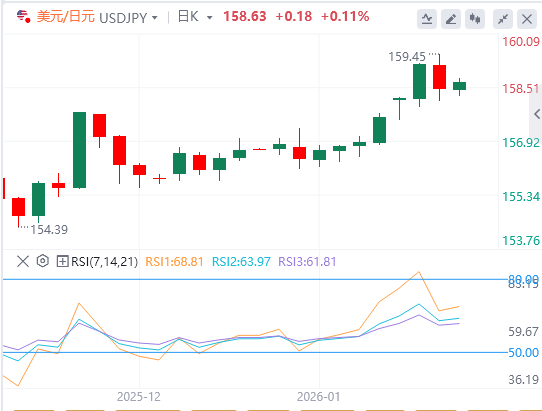This screenshot has width=542, height=411.
Task: Remove the RSI indicator using X
Action: [x=23, y=261]
